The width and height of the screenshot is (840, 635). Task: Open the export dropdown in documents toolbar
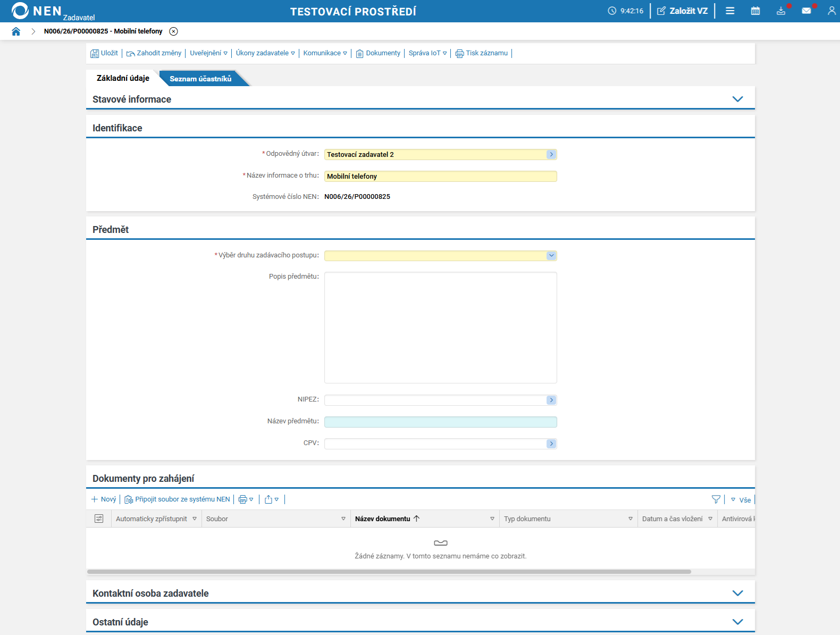[272, 499]
